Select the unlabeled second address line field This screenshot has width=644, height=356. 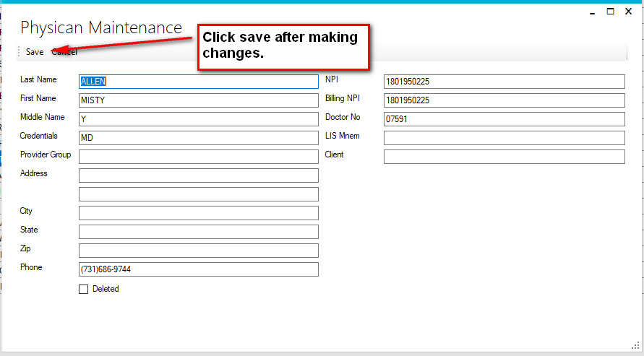point(198,194)
